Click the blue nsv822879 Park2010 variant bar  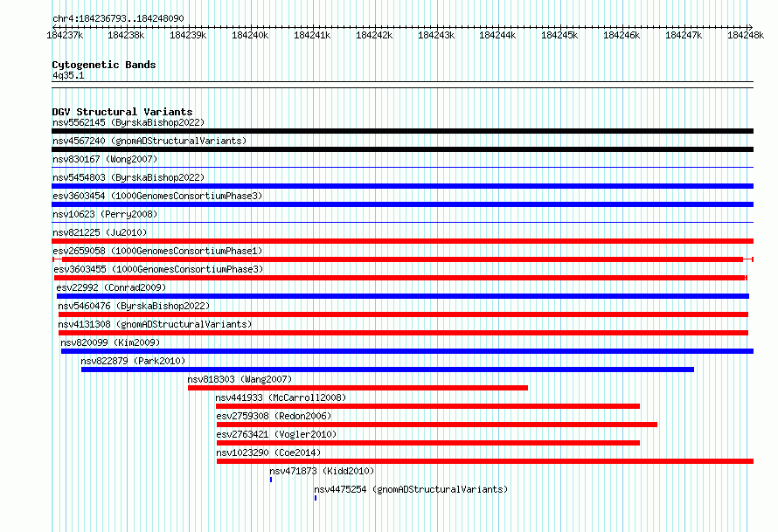[387, 370]
